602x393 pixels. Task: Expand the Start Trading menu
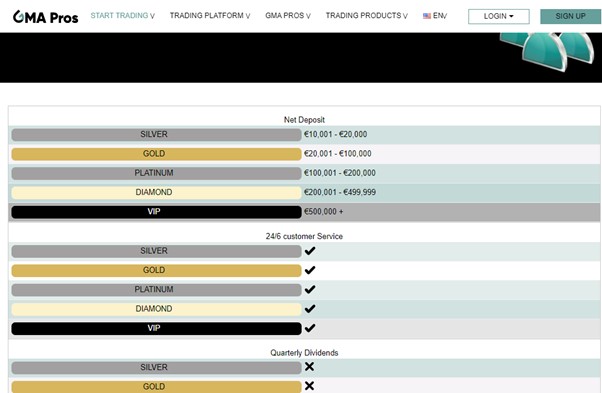[x=122, y=16]
